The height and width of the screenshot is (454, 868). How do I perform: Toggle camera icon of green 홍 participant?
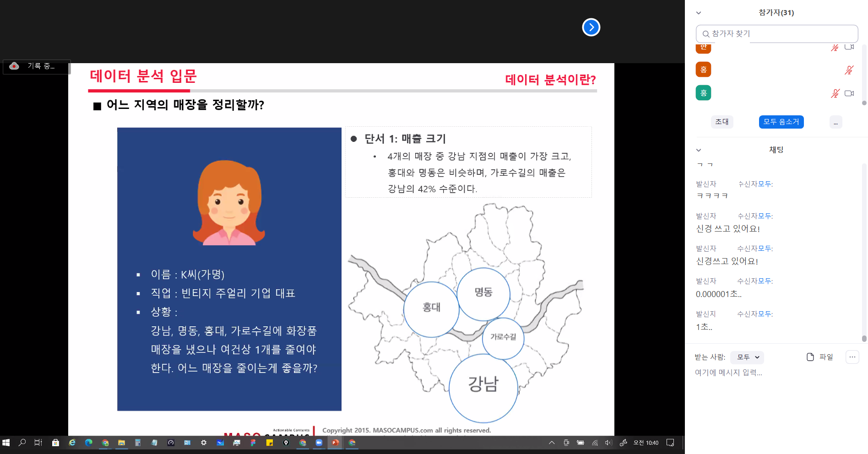pyautogui.click(x=849, y=93)
